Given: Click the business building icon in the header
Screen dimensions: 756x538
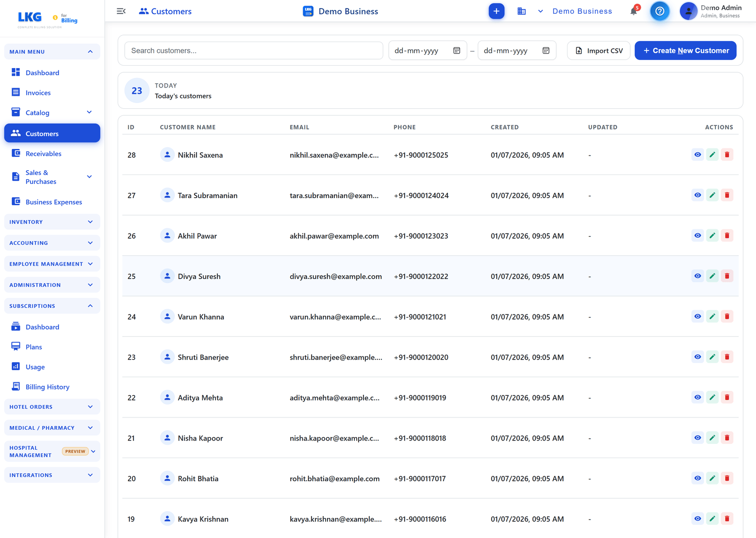Looking at the screenshot, I should (x=521, y=11).
